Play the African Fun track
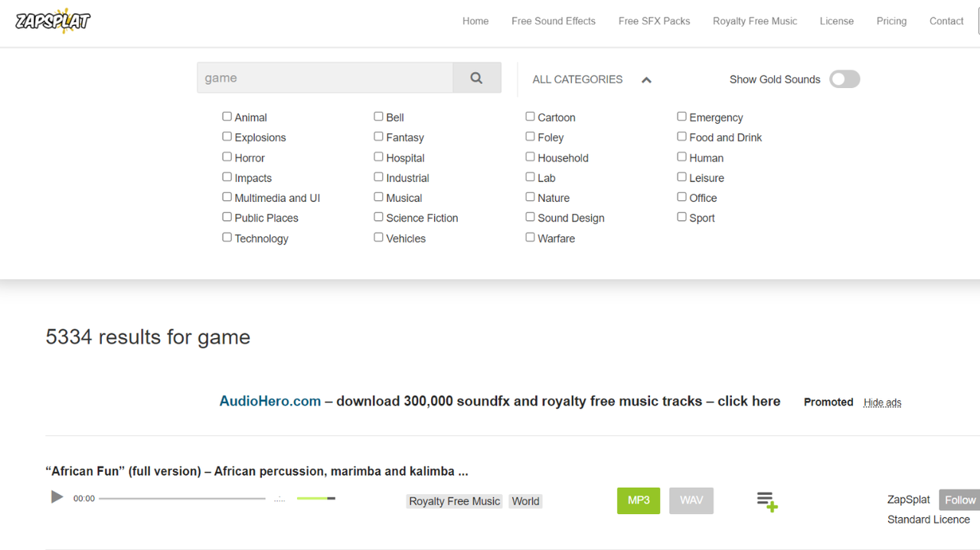 tap(57, 497)
